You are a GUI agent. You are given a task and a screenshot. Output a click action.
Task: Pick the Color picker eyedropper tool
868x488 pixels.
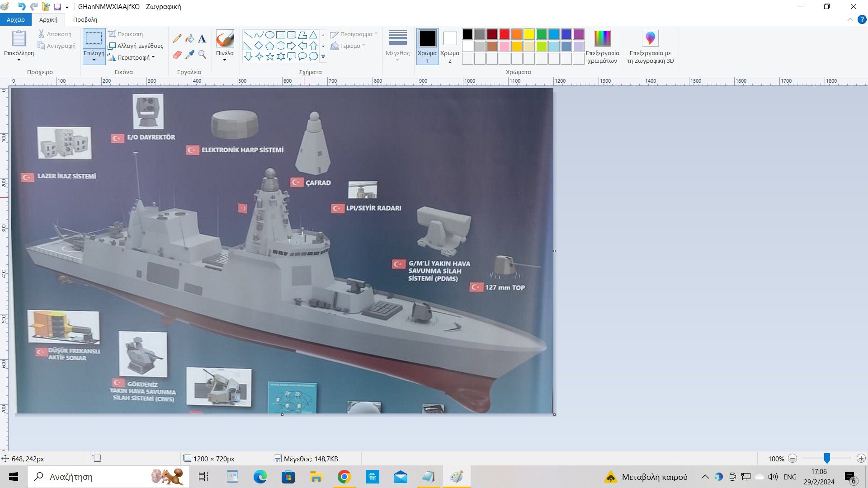tap(190, 55)
